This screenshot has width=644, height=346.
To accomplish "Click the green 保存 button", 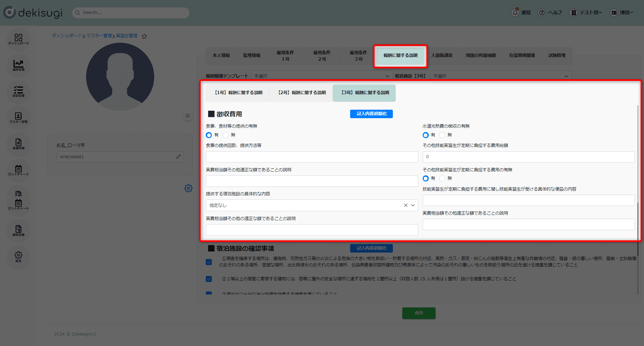I will 419,313.
